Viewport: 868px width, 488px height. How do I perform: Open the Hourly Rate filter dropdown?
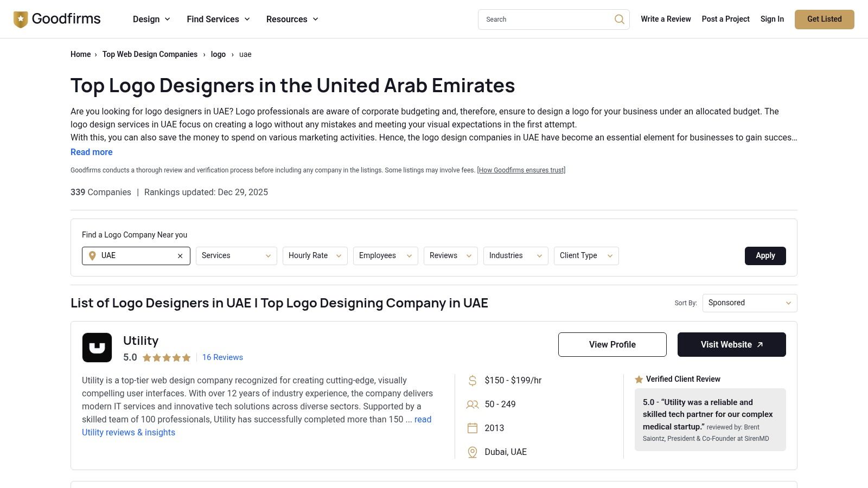[314, 255]
